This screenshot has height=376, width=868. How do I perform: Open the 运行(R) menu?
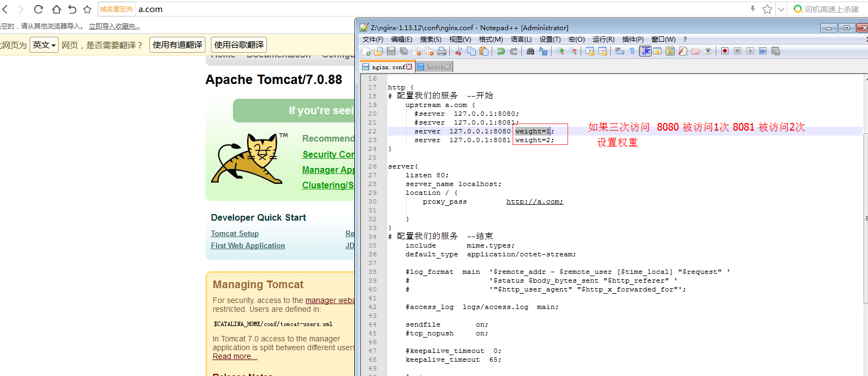point(603,40)
